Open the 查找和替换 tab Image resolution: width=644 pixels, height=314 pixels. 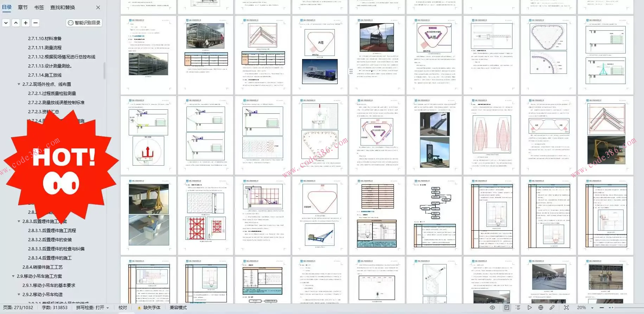click(x=63, y=7)
